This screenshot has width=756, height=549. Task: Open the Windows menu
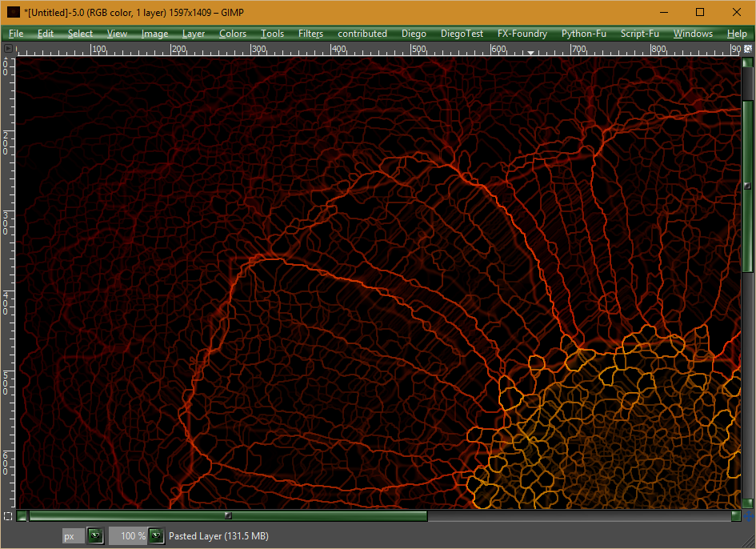(693, 34)
